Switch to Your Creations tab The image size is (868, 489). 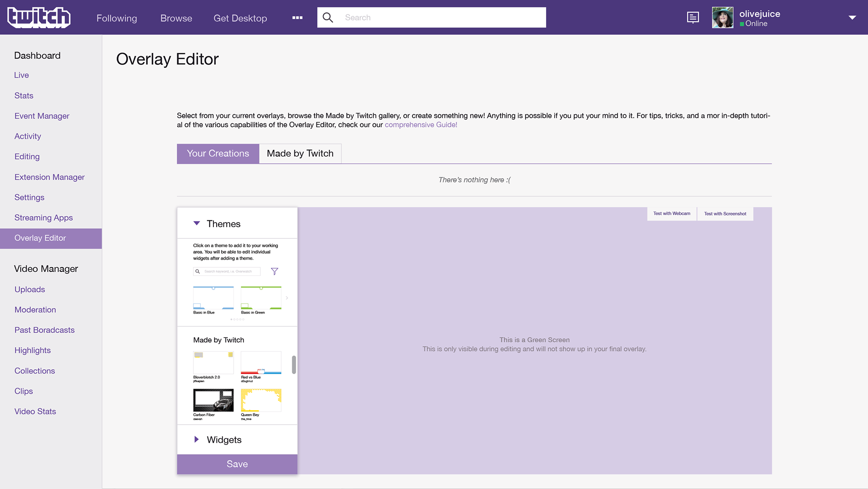coord(218,153)
